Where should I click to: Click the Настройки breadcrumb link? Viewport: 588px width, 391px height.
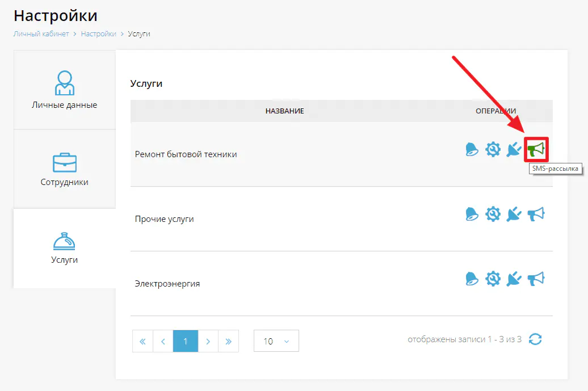point(98,34)
